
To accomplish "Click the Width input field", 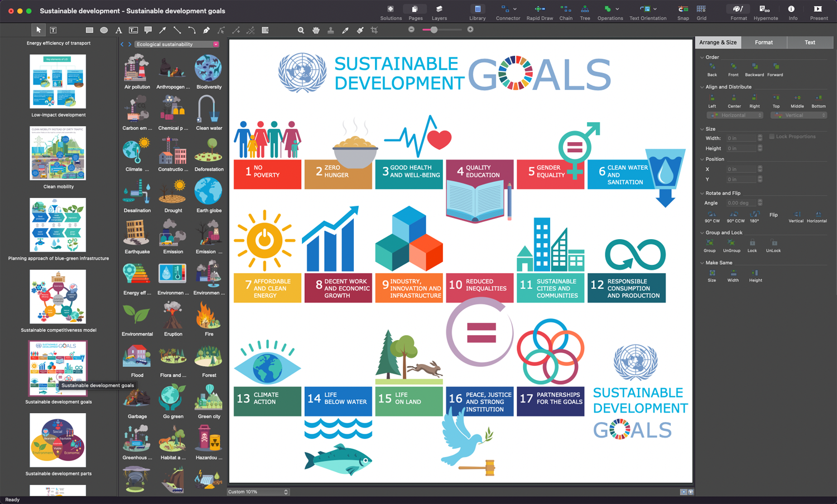I will click(x=741, y=138).
